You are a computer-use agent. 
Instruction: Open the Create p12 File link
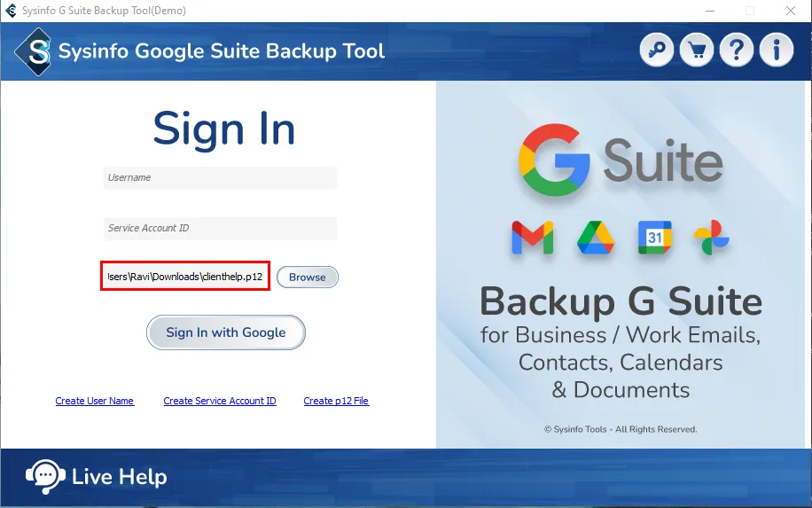336,401
